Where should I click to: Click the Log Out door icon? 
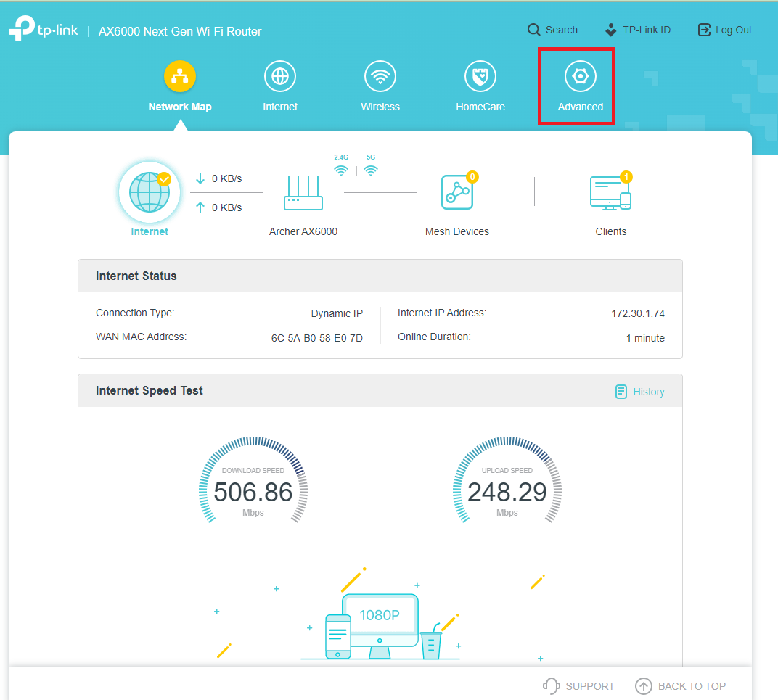coord(704,30)
